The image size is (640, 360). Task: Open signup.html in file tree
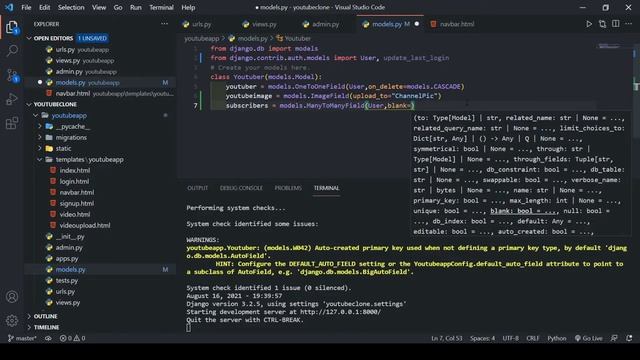pos(77,204)
